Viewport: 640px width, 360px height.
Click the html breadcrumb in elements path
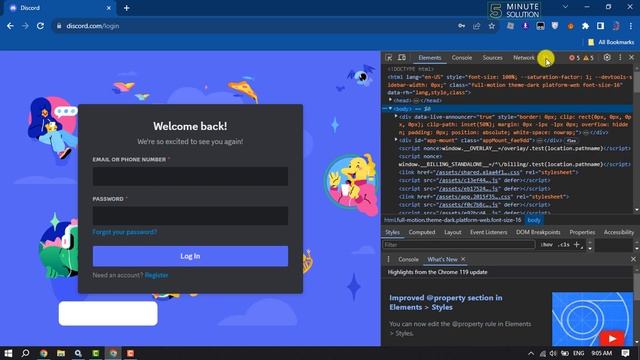click(453, 220)
